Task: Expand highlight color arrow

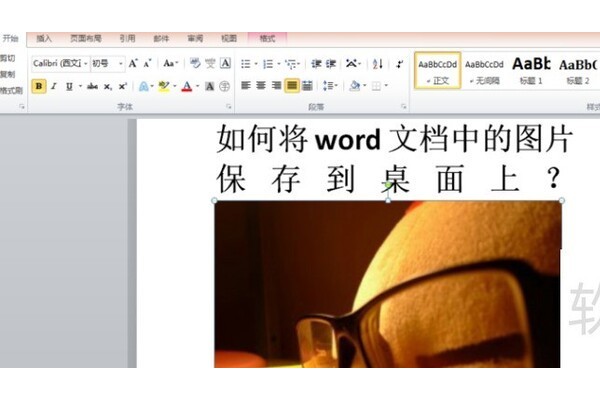Action: 174,87
